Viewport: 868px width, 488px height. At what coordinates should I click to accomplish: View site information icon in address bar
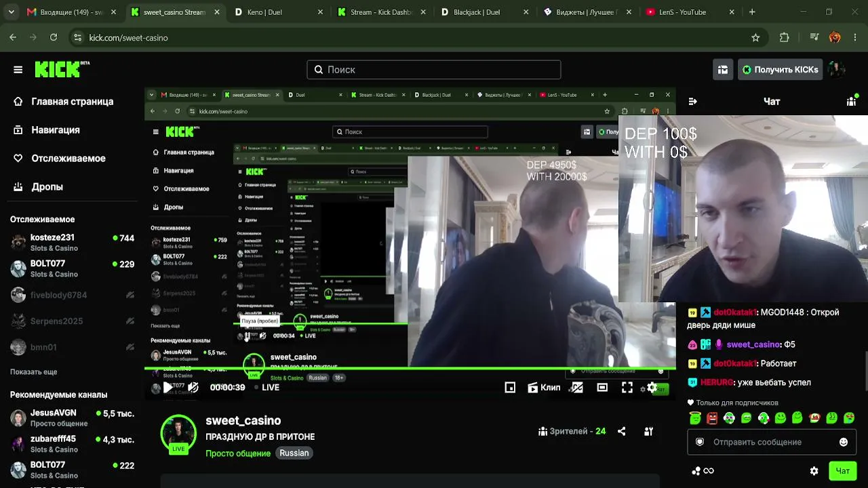(x=77, y=38)
